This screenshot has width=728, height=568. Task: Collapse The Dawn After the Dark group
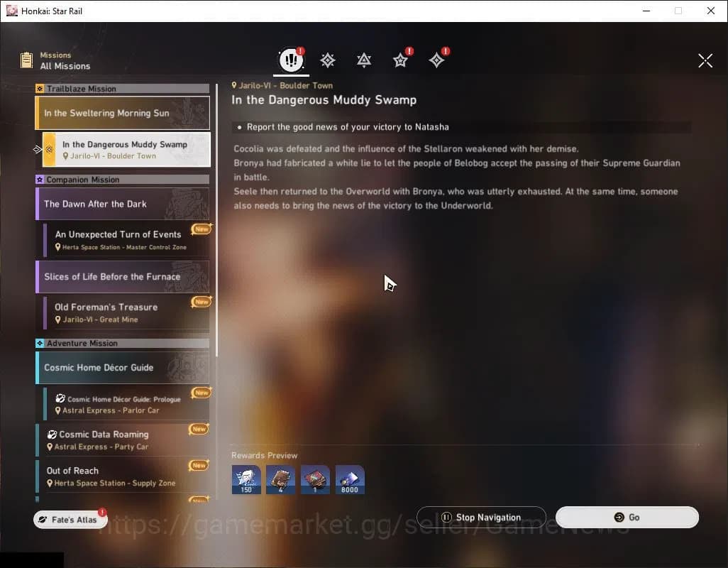[x=123, y=204]
